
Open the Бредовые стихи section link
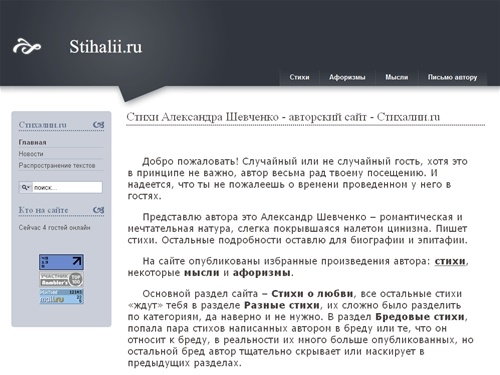tap(420, 317)
